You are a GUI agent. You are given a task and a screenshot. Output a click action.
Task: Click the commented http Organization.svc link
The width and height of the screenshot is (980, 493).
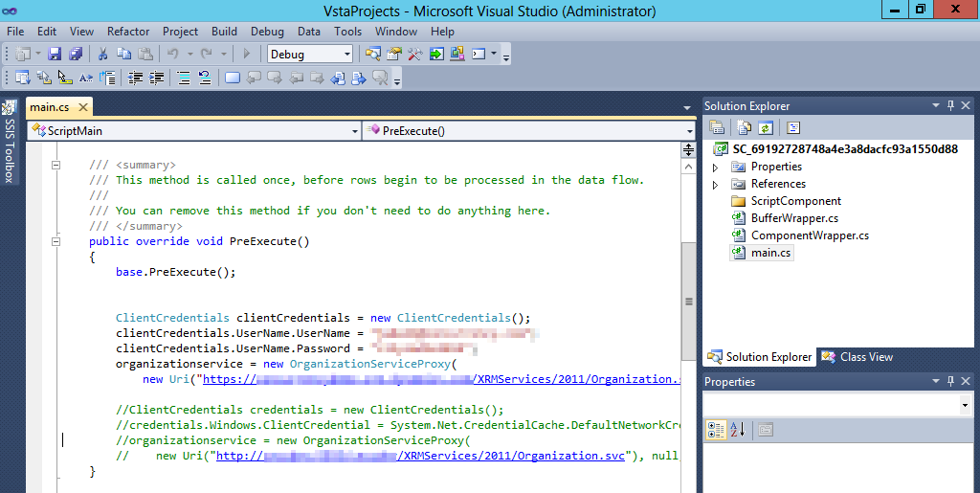[421, 456]
